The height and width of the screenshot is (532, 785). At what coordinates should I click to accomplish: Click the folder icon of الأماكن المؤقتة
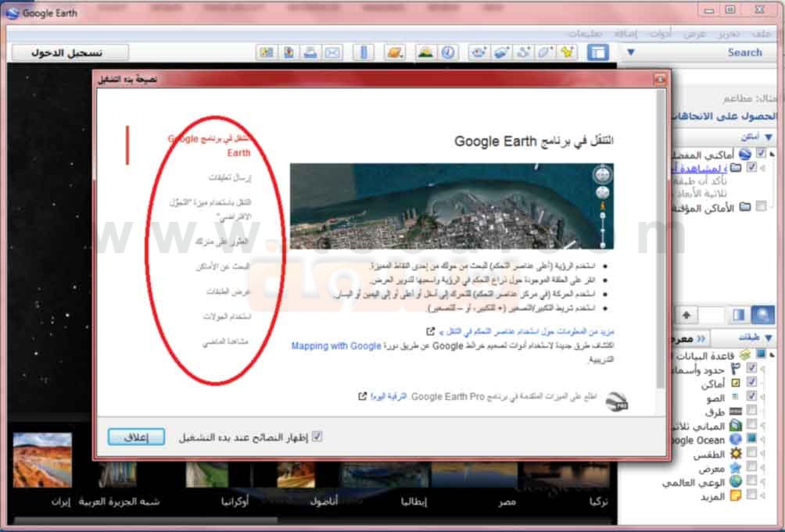[x=745, y=206]
